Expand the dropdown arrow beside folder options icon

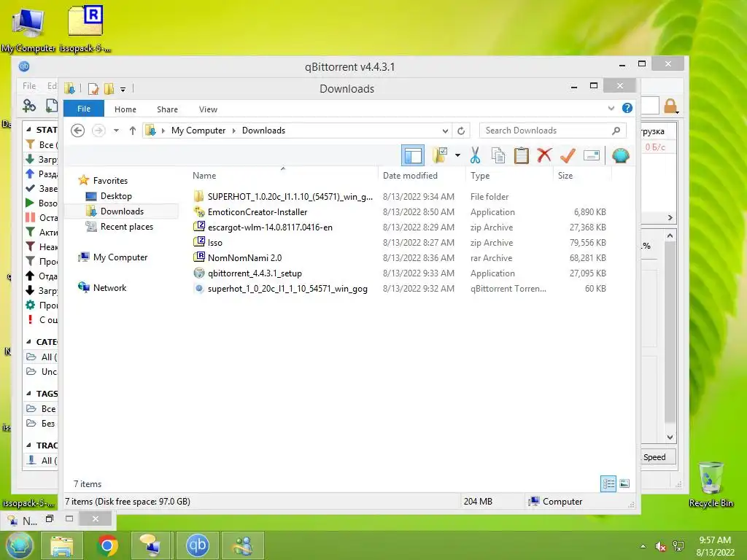coord(457,155)
